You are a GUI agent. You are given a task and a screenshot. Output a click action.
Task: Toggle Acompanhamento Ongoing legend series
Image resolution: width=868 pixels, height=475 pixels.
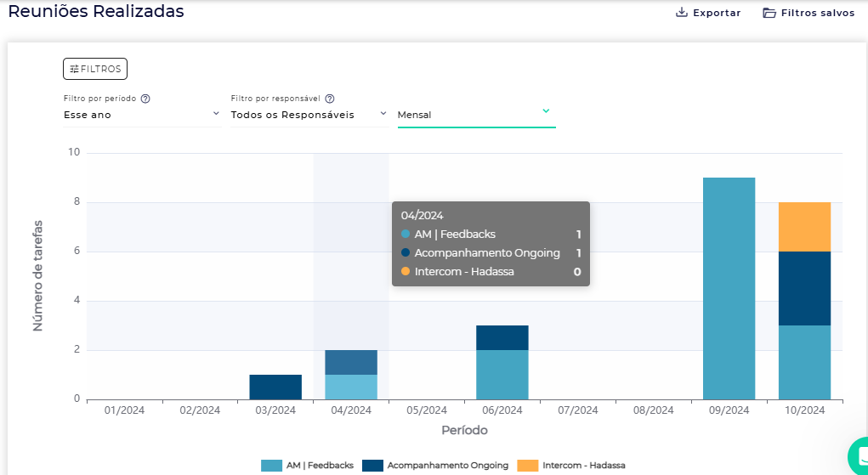447,466
